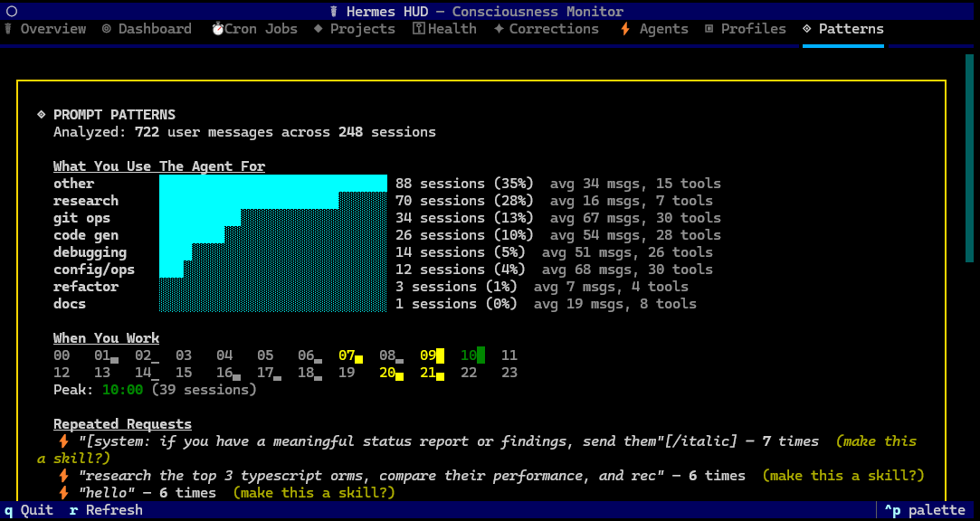Click "14 sessions (5%)" text
The image size is (980, 521).
pos(460,252)
